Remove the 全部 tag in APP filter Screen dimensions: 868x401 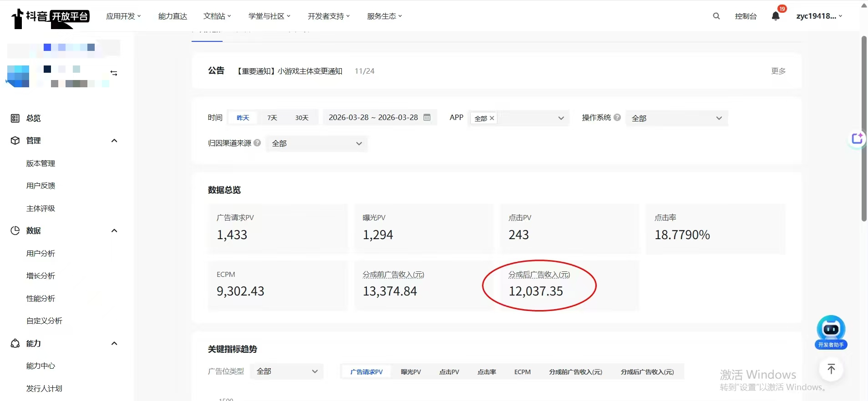(492, 118)
